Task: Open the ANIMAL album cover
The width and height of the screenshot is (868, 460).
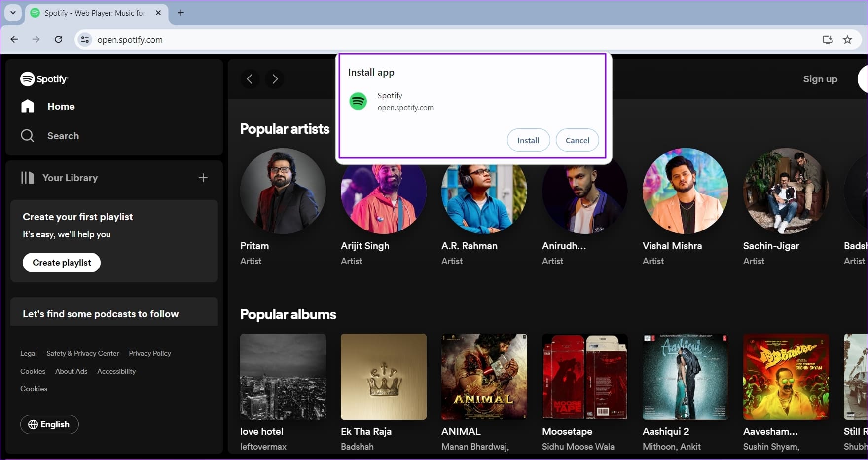Action: coord(484,377)
